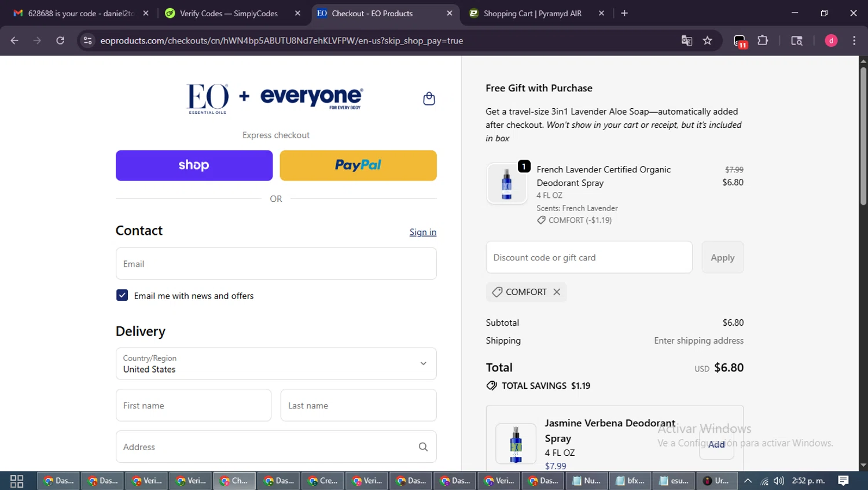Remove the COMFORT discount code
Screen dimensions: 868x490
click(557, 292)
